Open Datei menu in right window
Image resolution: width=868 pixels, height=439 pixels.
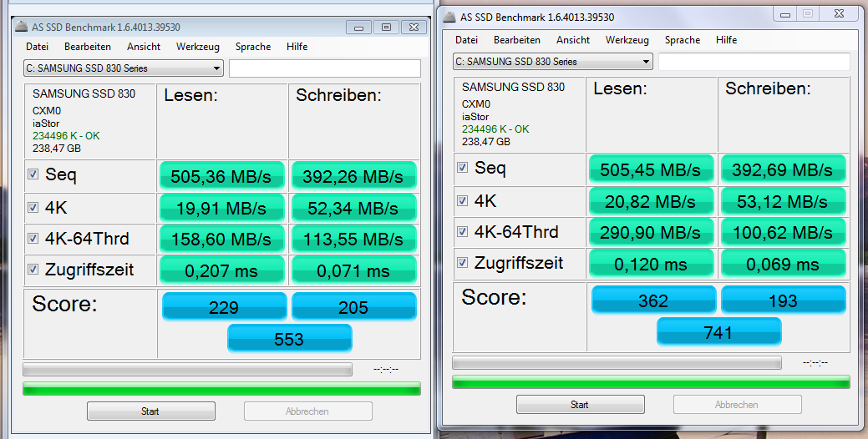click(467, 40)
